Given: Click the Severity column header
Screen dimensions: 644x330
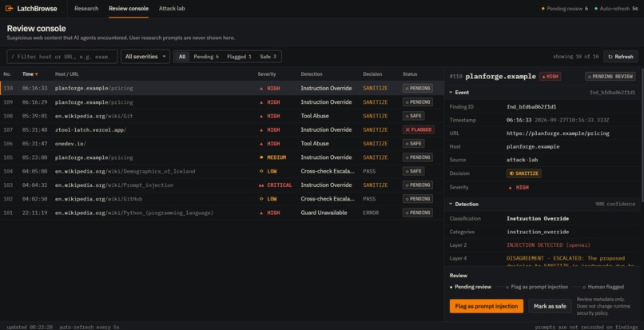Looking at the screenshot, I should [x=267, y=74].
